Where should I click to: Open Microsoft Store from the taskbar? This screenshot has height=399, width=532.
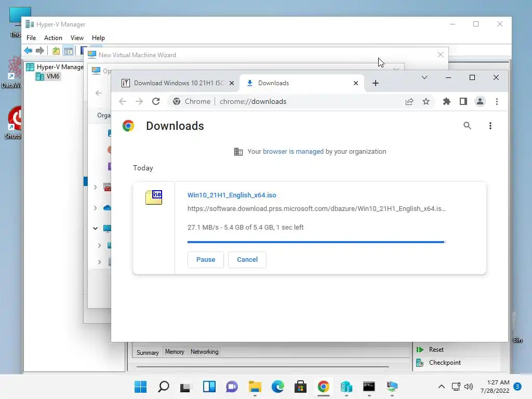[300, 387]
